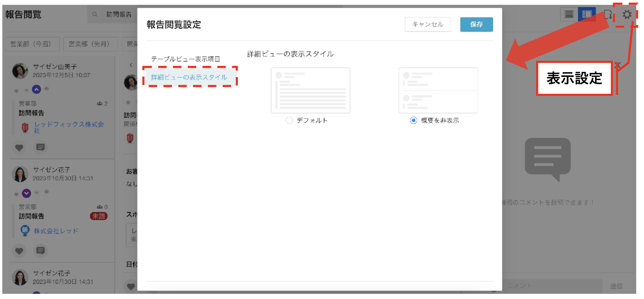This screenshot has height=299, width=644.
Task: Click the search magnifier icon
Action: click(95, 14)
